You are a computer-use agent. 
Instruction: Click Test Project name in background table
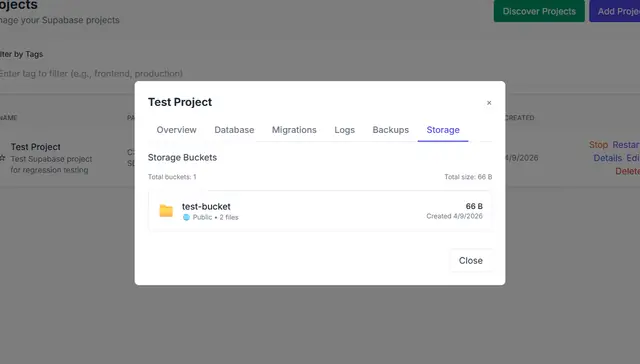[36, 147]
